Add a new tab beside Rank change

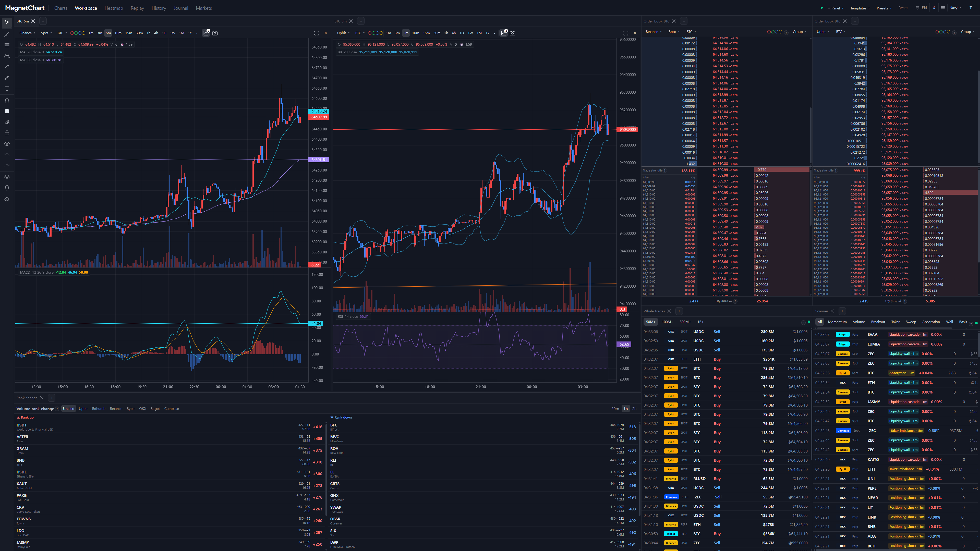click(52, 398)
